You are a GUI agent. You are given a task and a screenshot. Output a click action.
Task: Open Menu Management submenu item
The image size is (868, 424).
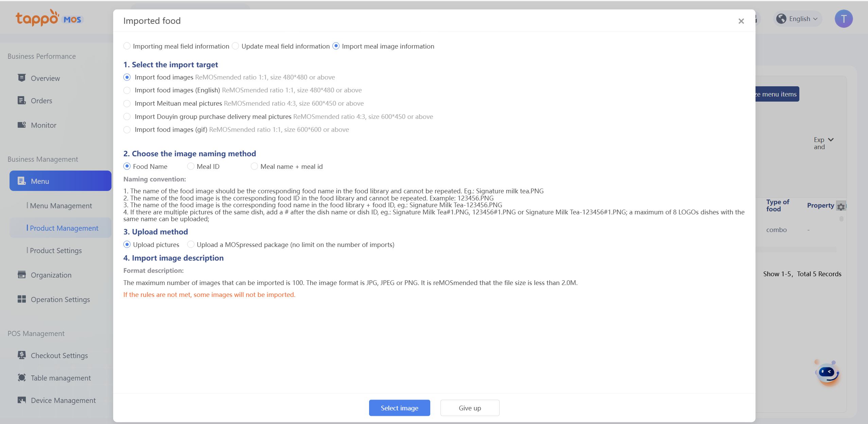click(x=61, y=206)
